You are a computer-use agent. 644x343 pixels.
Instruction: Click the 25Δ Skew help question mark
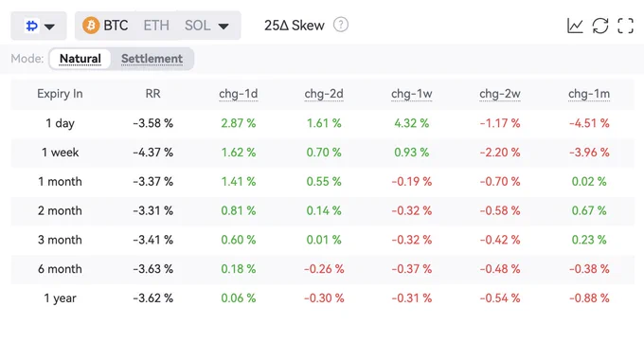point(341,25)
